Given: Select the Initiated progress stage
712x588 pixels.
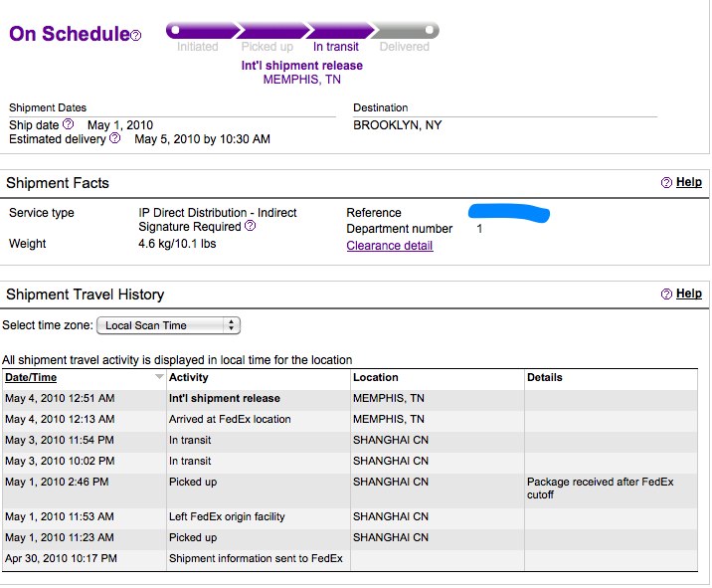Looking at the screenshot, I should (x=198, y=47).
